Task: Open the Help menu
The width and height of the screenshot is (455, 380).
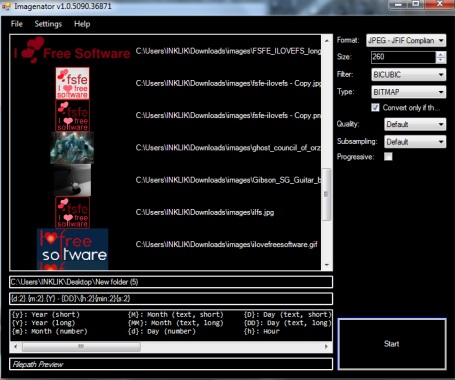Action: click(x=82, y=24)
